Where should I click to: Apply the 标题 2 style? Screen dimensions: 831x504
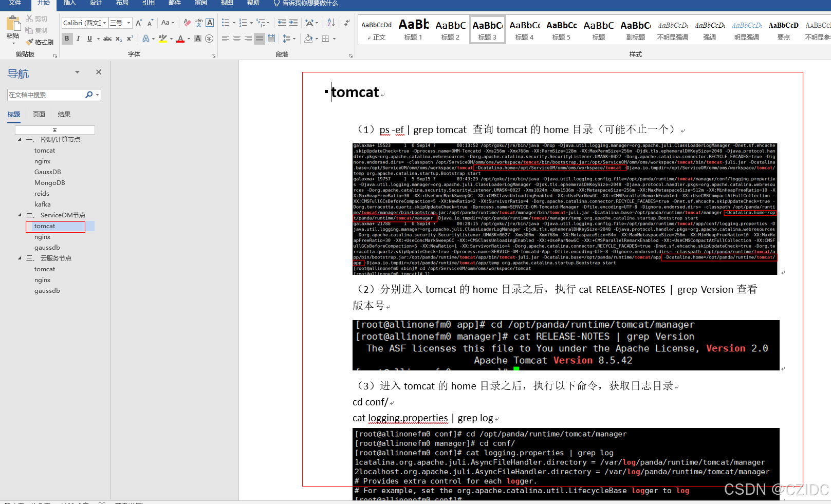[450, 30]
